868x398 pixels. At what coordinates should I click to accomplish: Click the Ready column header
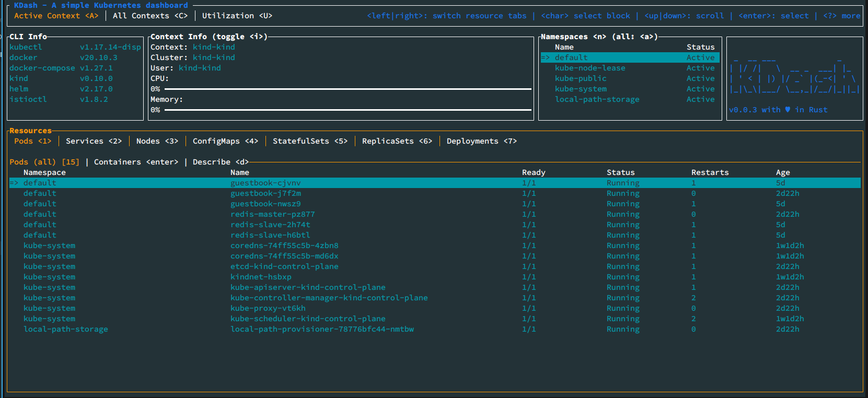click(x=534, y=172)
